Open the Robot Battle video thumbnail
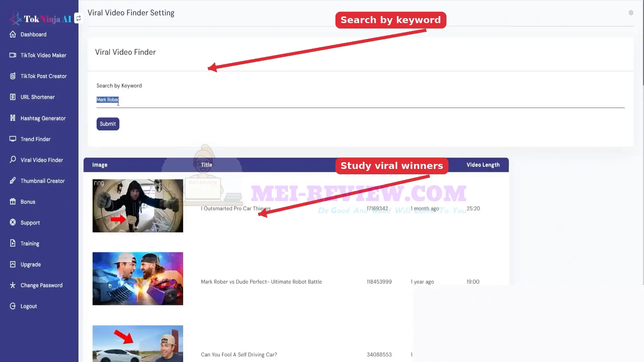 pos(138,279)
